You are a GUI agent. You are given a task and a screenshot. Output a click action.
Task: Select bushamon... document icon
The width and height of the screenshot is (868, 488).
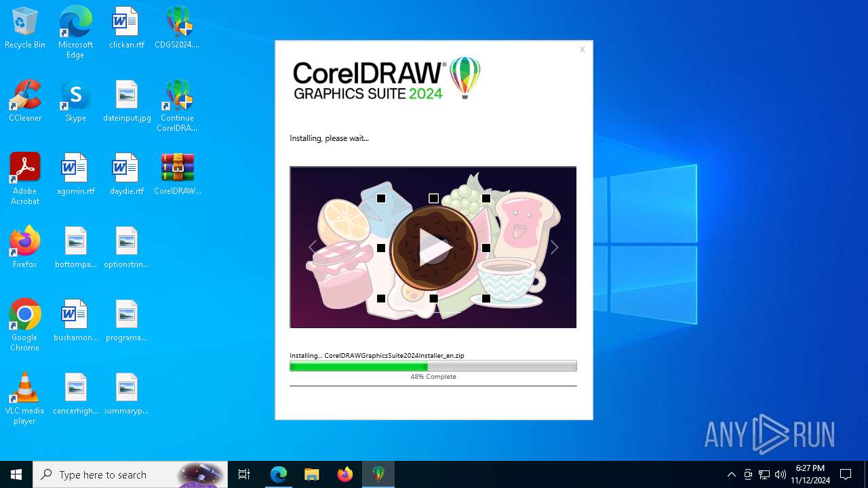coord(75,321)
